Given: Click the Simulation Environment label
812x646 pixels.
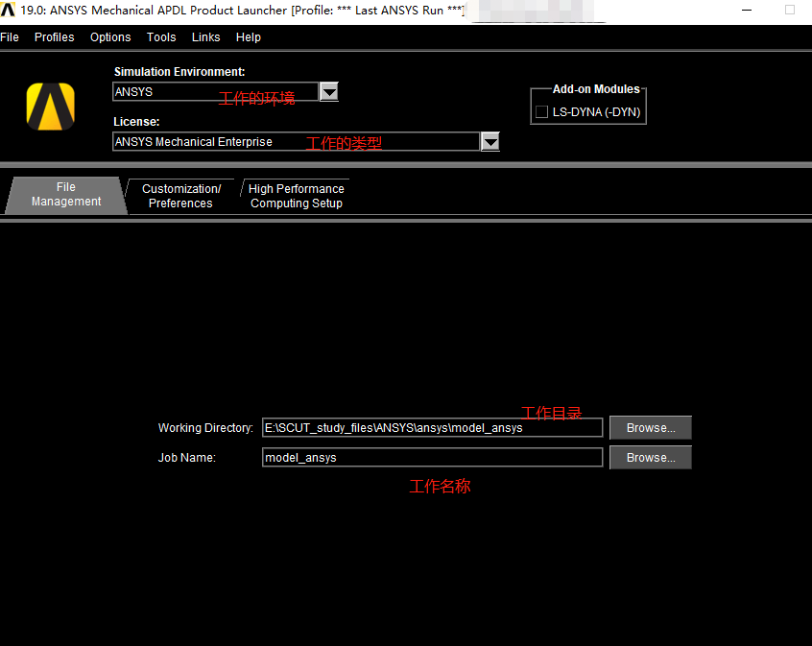Looking at the screenshot, I should pyautogui.click(x=179, y=71).
